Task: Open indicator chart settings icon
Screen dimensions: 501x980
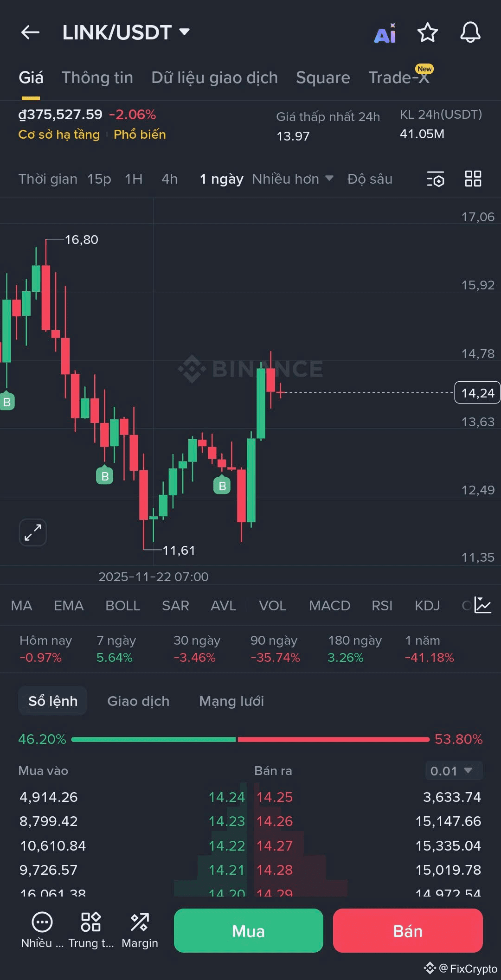Action: [x=482, y=605]
